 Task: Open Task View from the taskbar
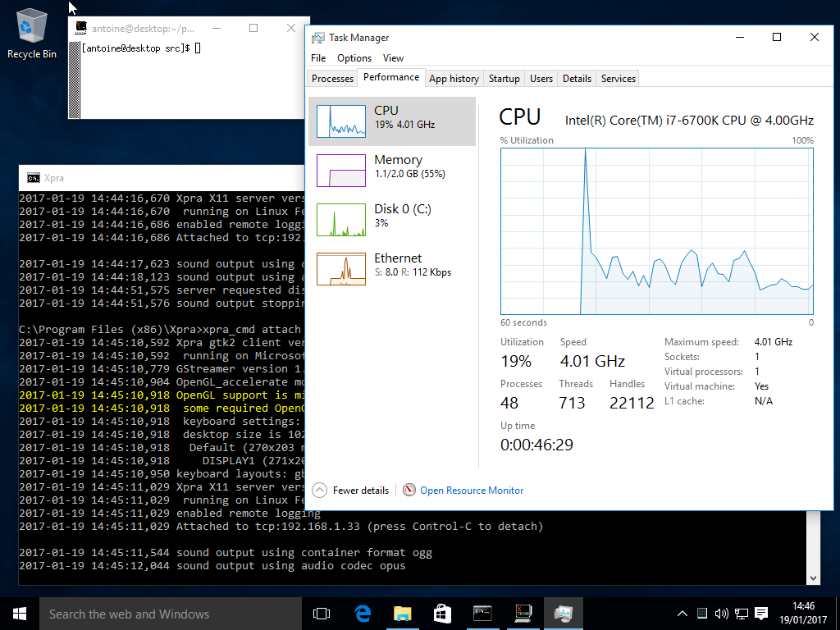(x=322, y=614)
